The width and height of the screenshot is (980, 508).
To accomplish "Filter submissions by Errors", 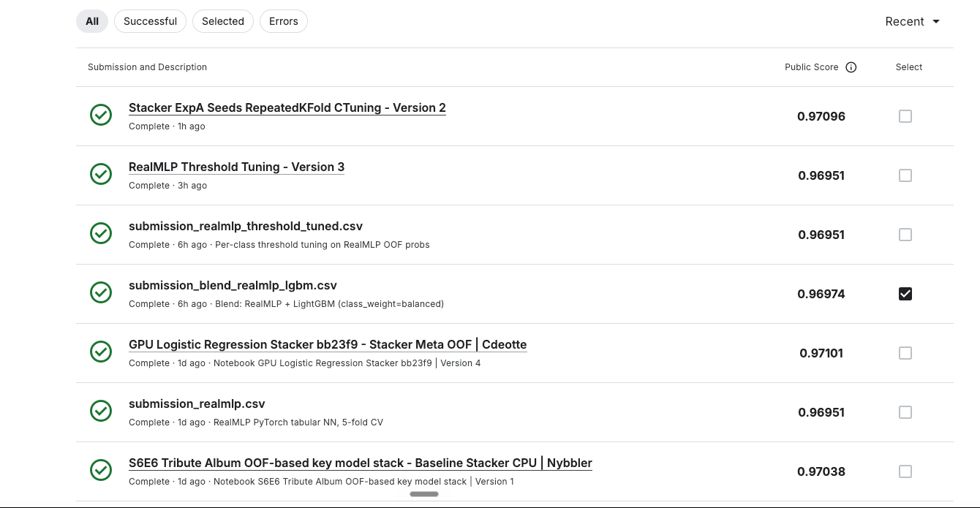I will click(284, 21).
